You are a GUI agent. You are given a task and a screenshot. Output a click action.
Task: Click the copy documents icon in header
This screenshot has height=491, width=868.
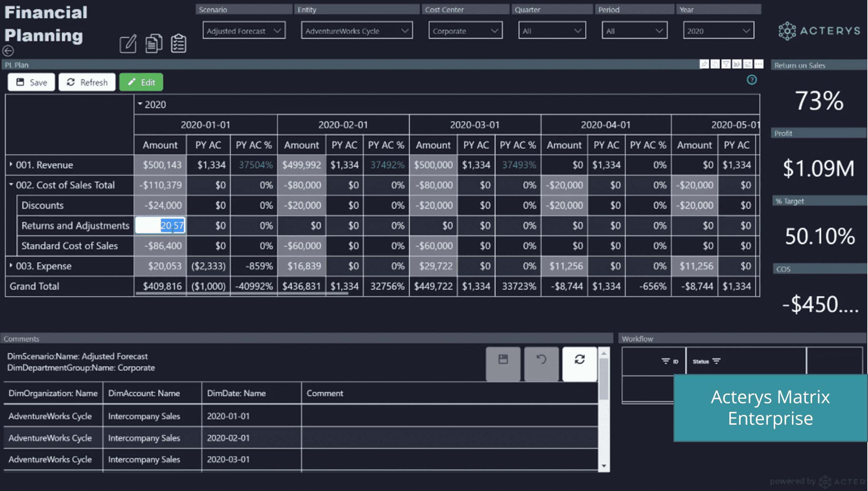[154, 43]
